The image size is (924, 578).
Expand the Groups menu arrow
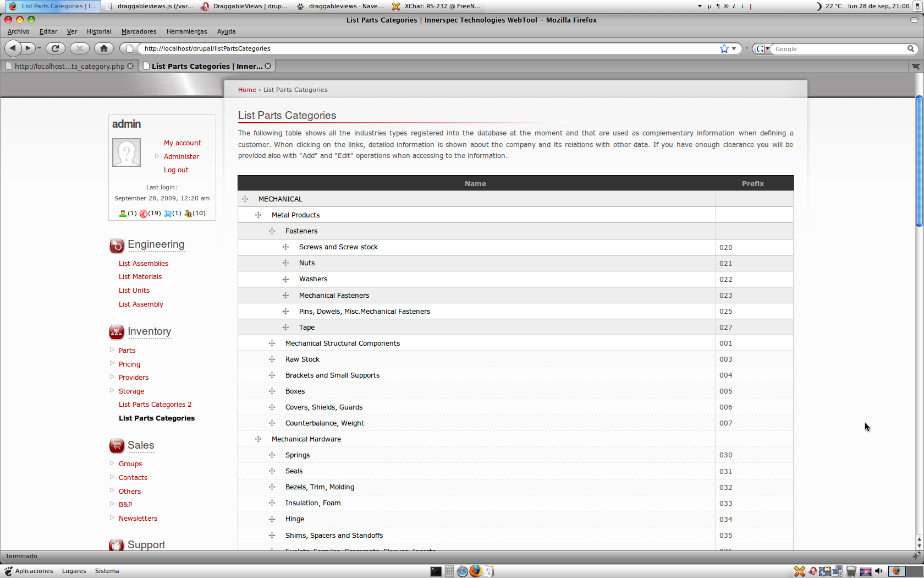click(x=112, y=464)
